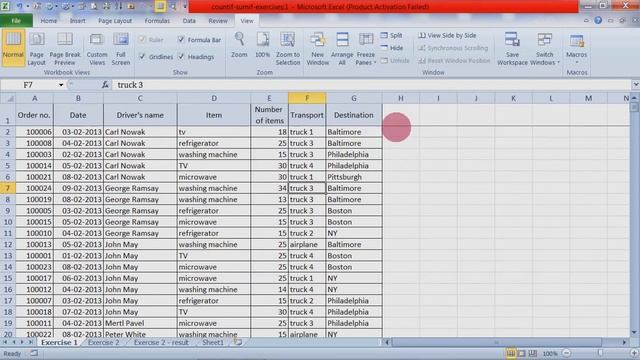Select row 7 header
640x360 pixels.
[8, 188]
